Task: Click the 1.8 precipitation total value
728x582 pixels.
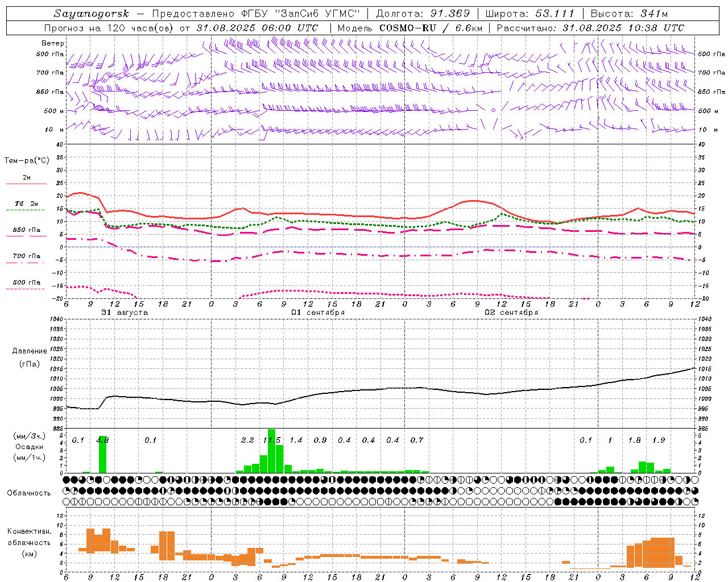Action: (634, 440)
